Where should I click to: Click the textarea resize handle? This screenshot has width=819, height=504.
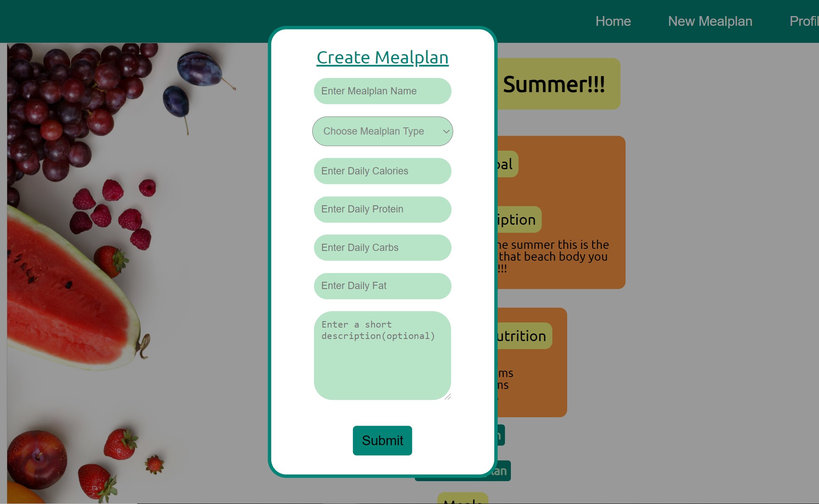point(448,397)
